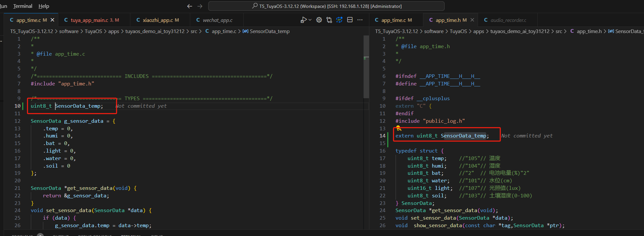The image size is (644, 236).
Task: Open the 'SensorData_temp' breadcrumb in left editor
Action: coord(269,31)
